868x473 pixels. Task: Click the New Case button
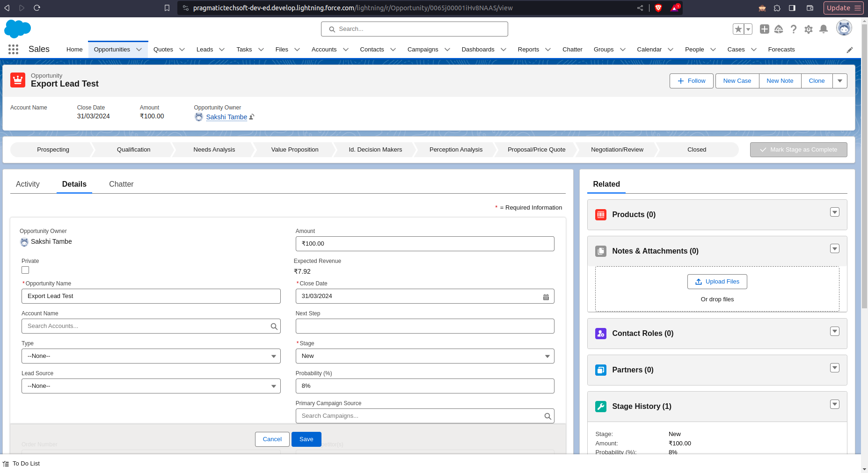pos(737,81)
